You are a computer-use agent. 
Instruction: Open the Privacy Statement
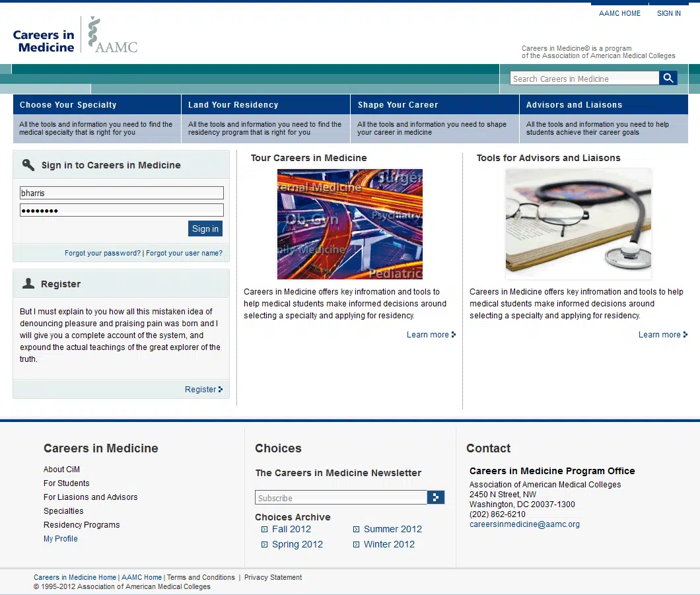[273, 577]
